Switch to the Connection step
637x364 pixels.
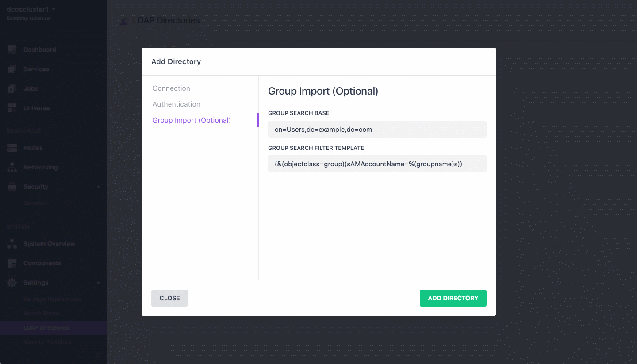tap(171, 88)
